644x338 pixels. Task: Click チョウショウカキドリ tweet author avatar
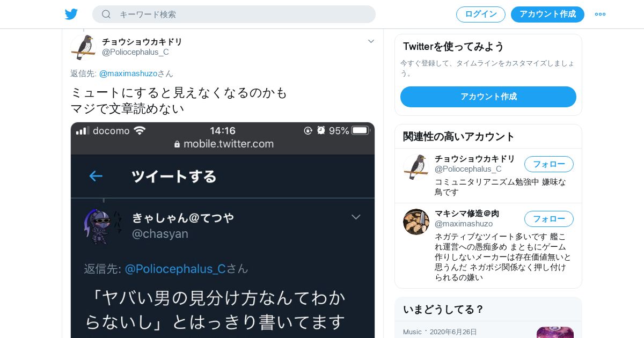[83, 47]
